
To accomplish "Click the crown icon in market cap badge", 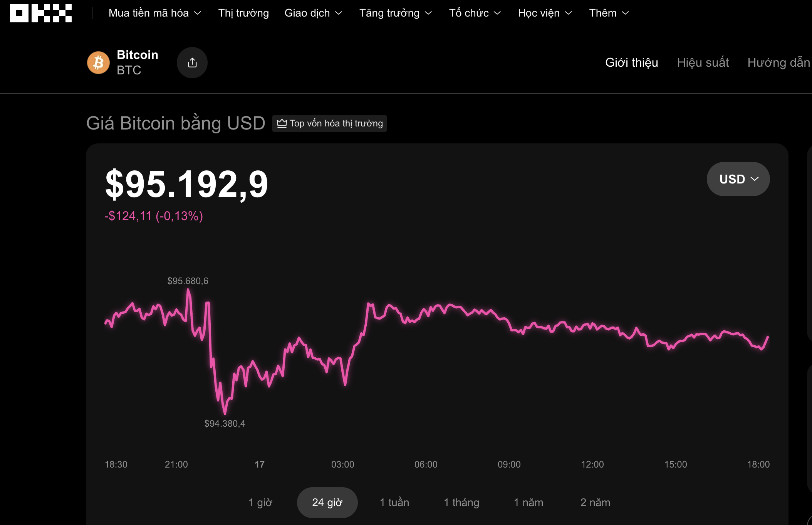I will pos(282,123).
